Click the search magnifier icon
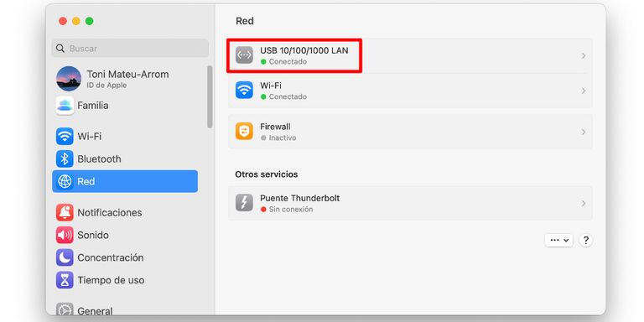 tap(60, 49)
